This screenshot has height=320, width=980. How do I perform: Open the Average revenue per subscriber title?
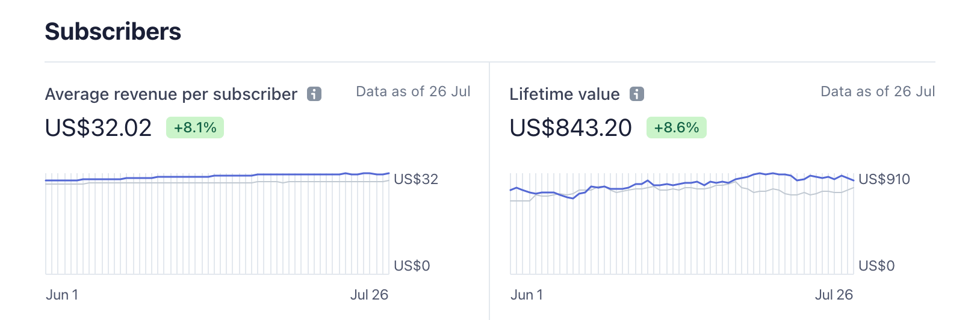(171, 94)
